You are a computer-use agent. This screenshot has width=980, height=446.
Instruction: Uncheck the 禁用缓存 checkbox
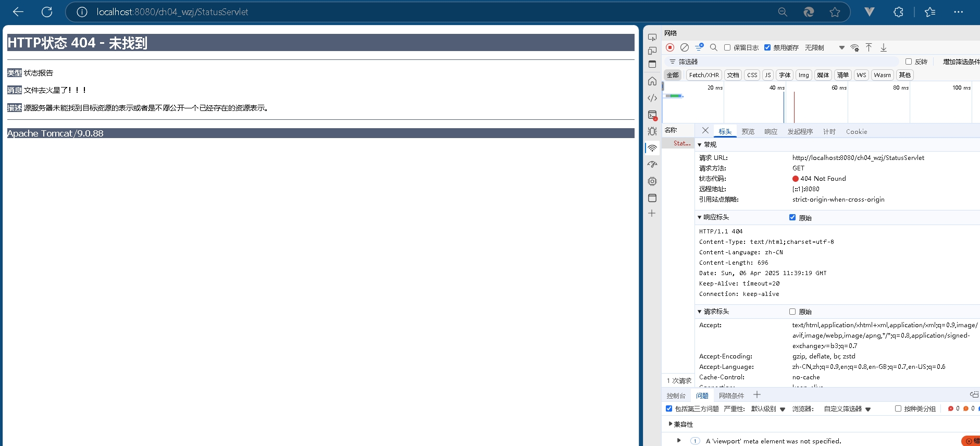pos(767,47)
